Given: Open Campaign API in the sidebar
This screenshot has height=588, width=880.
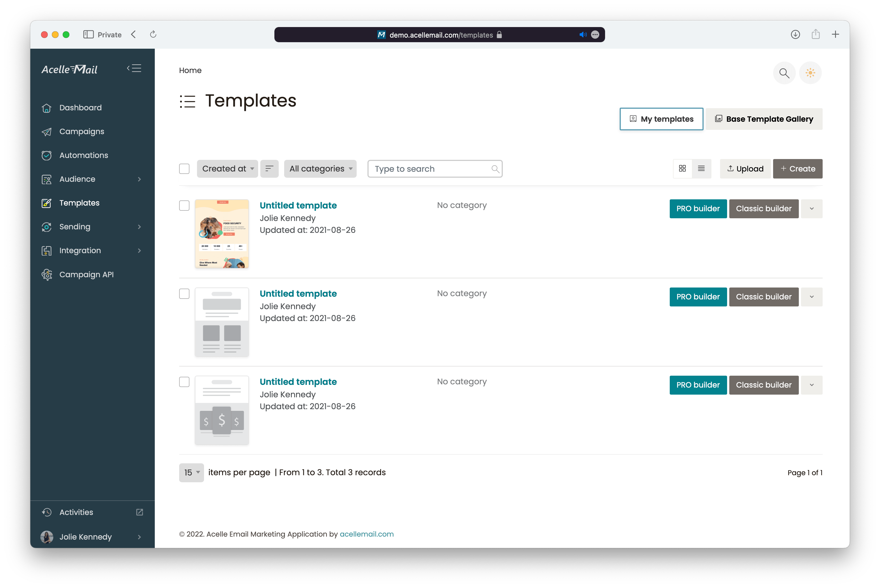Looking at the screenshot, I should 86,275.
